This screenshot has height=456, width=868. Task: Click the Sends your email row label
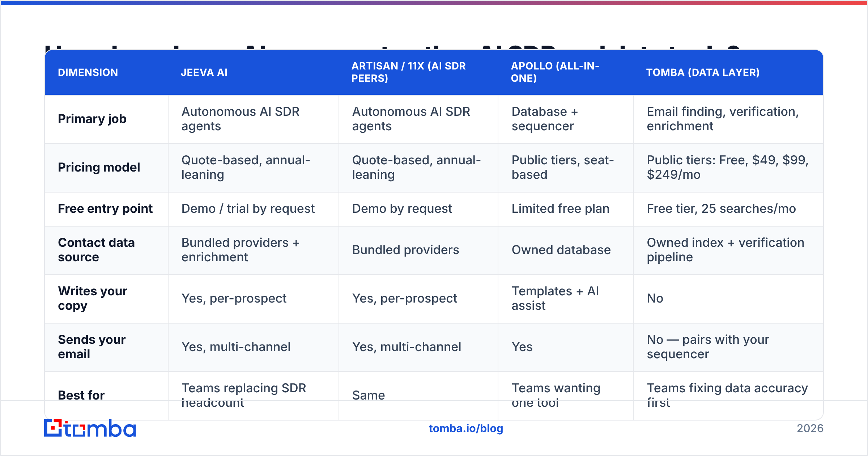92,347
